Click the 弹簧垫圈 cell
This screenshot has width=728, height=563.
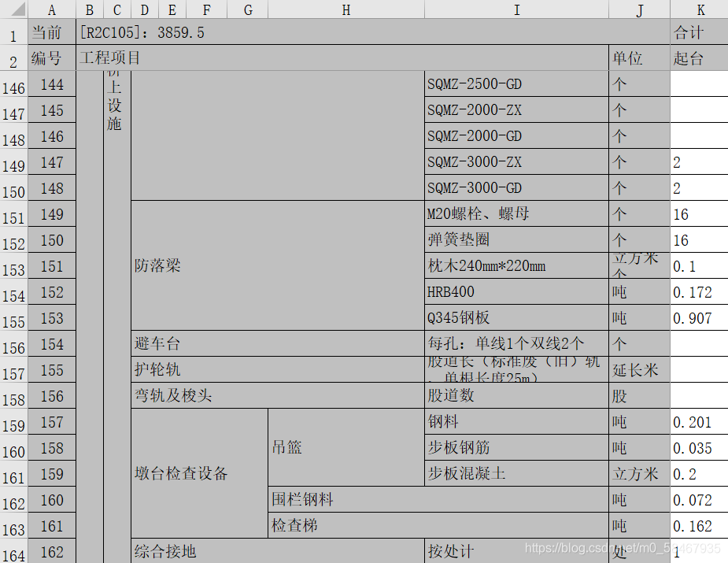(517, 240)
